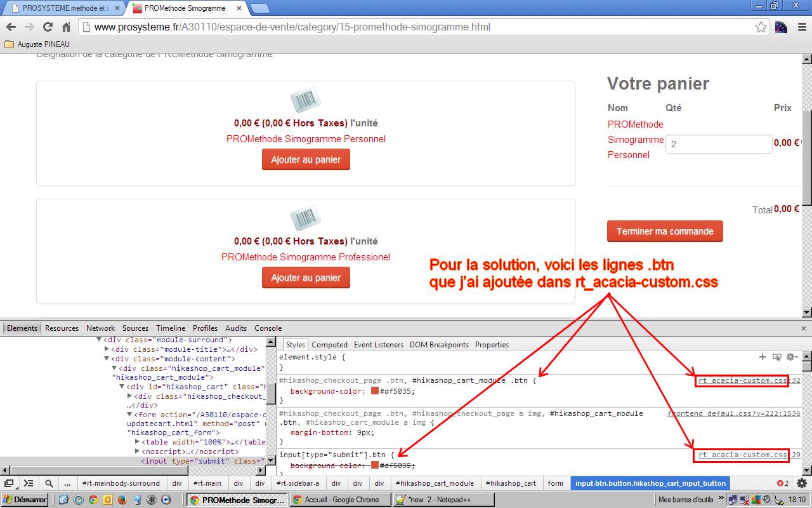Close the PROSYSTEME methode browser tab
The width and height of the screenshot is (812, 508).
(x=117, y=8)
